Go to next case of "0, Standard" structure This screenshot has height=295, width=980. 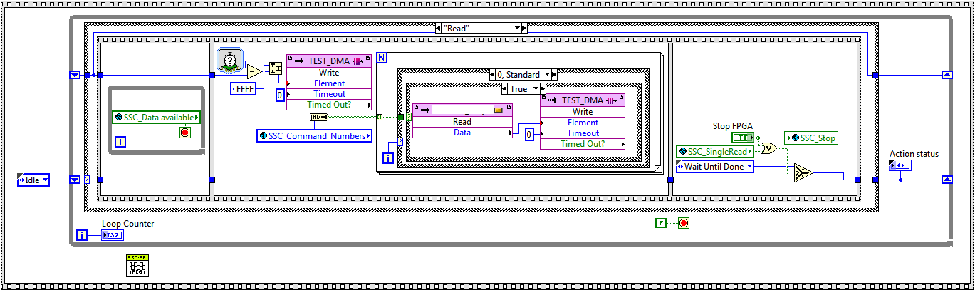[555, 74]
